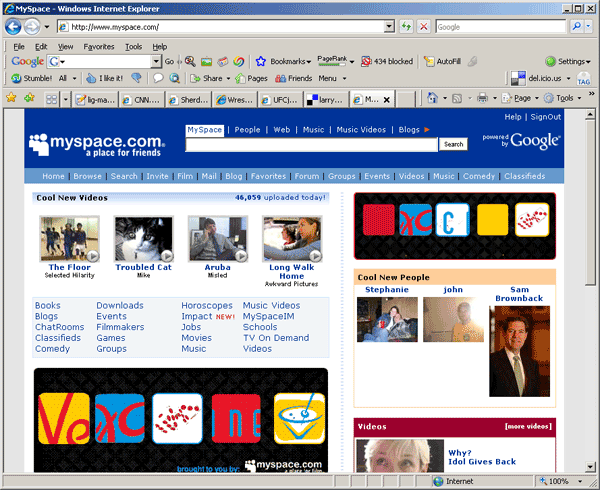Switch to the CNN browser tab
The image size is (600, 490).
[x=141, y=100]
